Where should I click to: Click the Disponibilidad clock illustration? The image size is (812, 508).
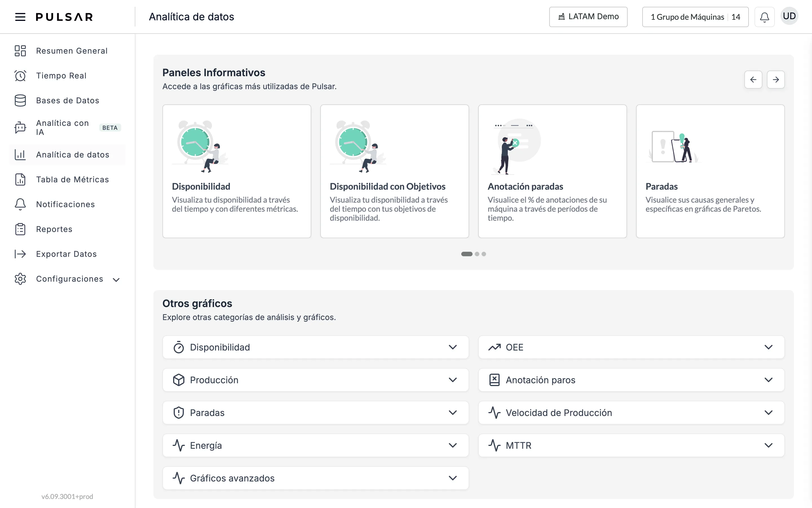200,146
